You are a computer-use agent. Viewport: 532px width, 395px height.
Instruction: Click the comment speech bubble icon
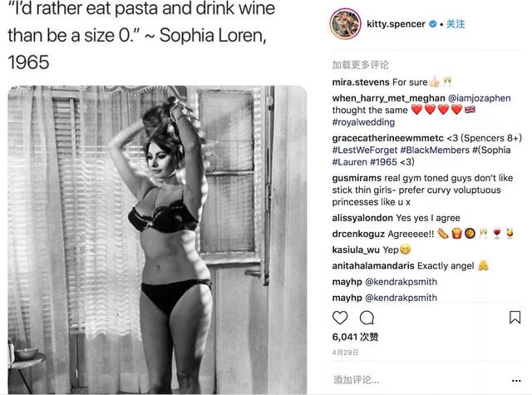pos(367,318)
